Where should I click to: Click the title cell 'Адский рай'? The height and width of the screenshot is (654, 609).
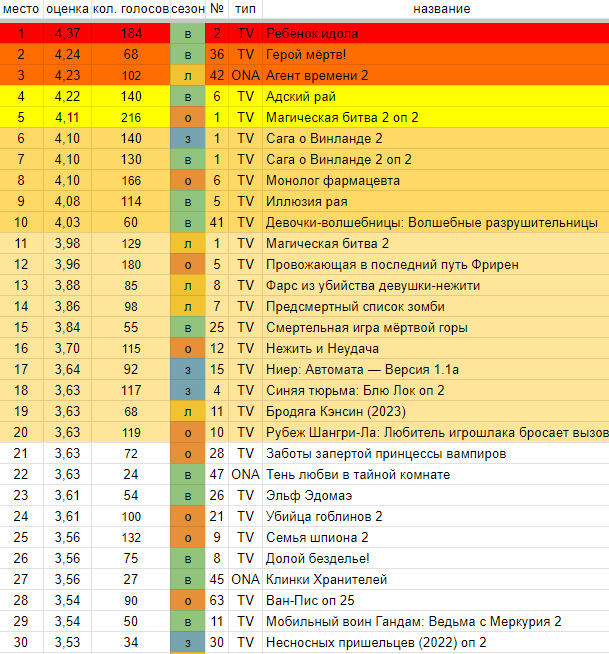click(435, 96)
